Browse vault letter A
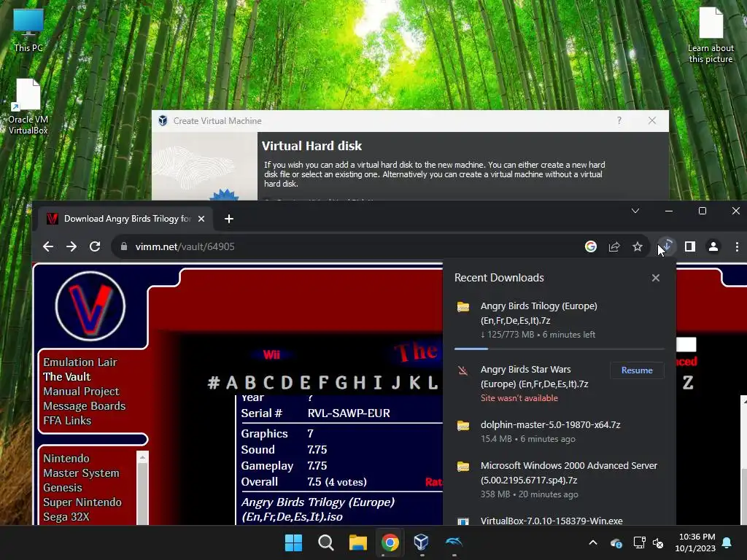The height and width of the screenshot is (560, 747). tap(232, 382)
